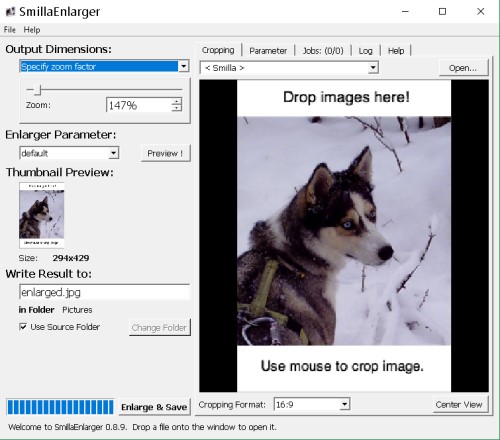Open the Help menu in menu bar
500x440 pixels.
[32, 30]
